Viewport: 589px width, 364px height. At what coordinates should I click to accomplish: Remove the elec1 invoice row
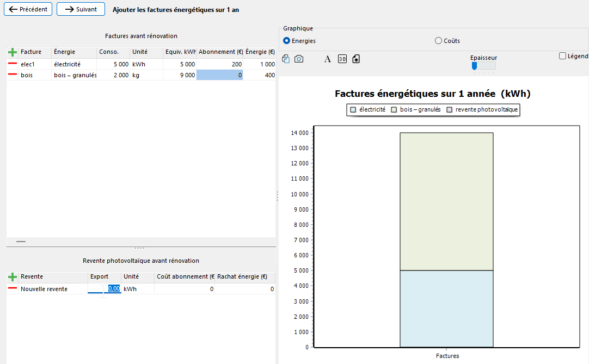coord(13,64)
